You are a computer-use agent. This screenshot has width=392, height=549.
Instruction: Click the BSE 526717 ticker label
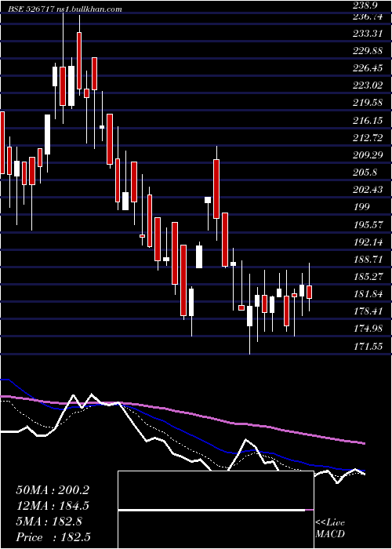(x=31, y=9)
